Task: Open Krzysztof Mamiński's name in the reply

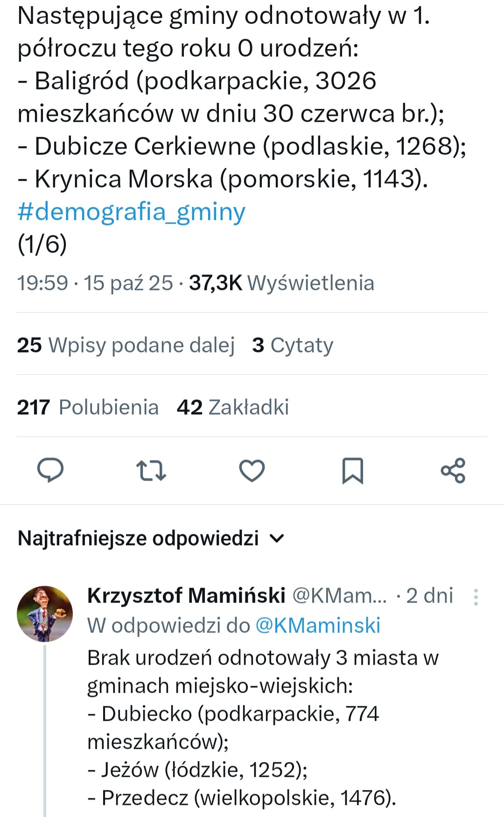Action: click(186, 596)
